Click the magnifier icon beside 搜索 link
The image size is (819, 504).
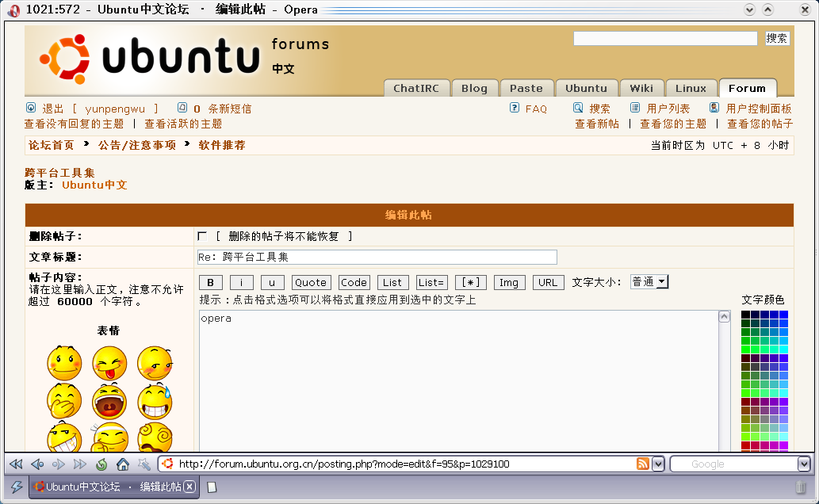578,108
